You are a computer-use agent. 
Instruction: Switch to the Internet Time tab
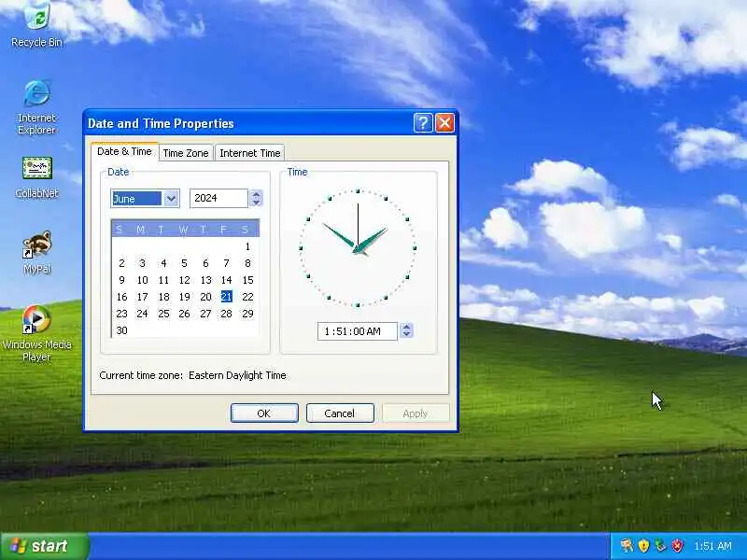[x=249, y=153]
